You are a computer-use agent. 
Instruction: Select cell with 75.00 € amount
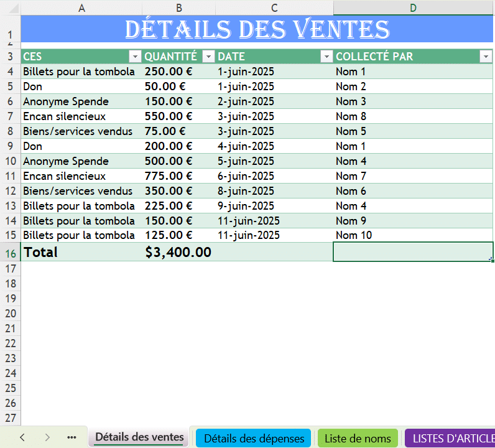coord(179,131)
